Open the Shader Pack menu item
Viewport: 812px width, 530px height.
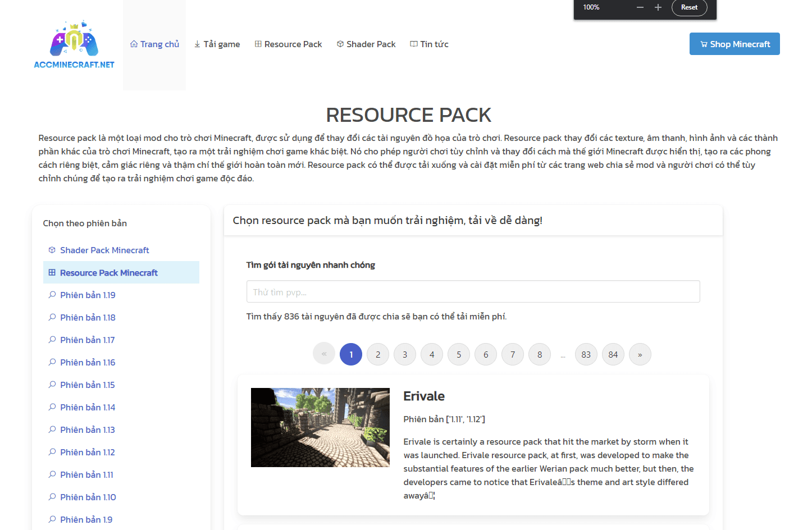point(366,44)
